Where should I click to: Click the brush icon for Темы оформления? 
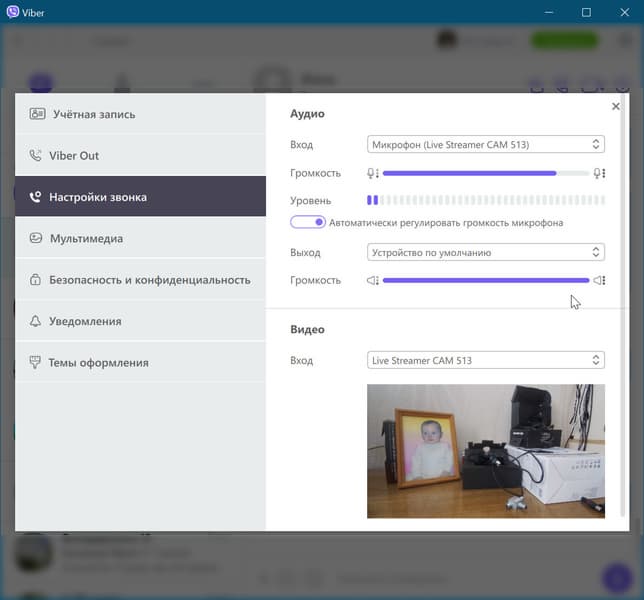tap(35, 362)
